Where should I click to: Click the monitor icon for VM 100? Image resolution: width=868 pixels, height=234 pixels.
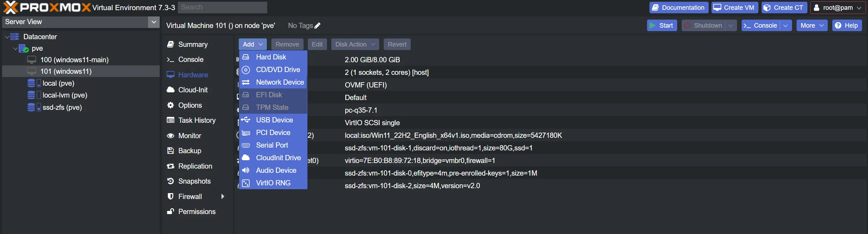(x=32, y=60)
